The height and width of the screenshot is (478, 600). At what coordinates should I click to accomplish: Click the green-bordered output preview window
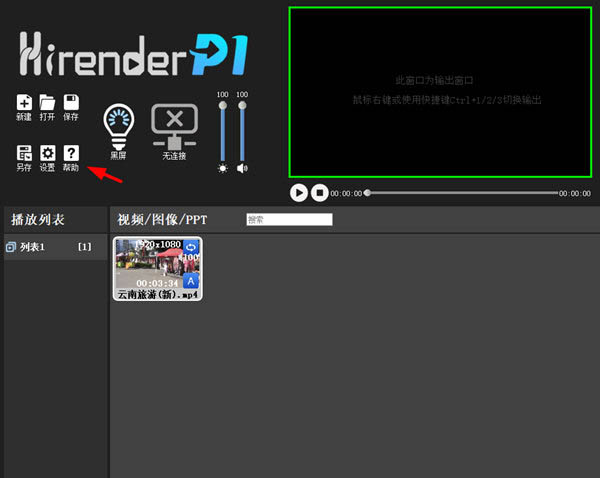[440, 92]
